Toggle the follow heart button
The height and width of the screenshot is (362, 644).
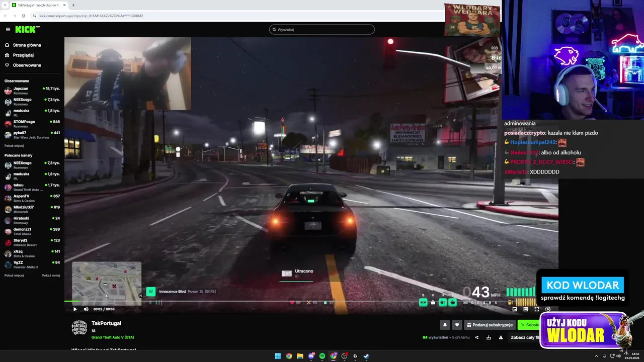point(457,325)
